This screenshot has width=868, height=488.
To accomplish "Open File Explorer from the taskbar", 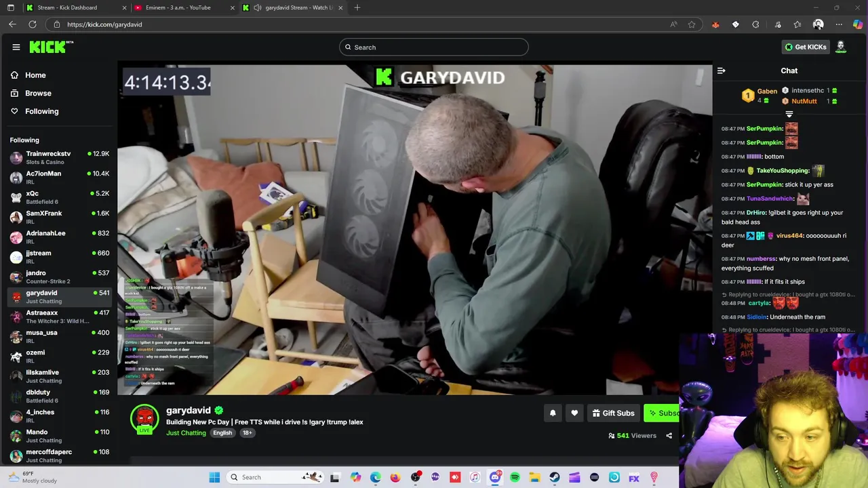I will pos(534,477).
